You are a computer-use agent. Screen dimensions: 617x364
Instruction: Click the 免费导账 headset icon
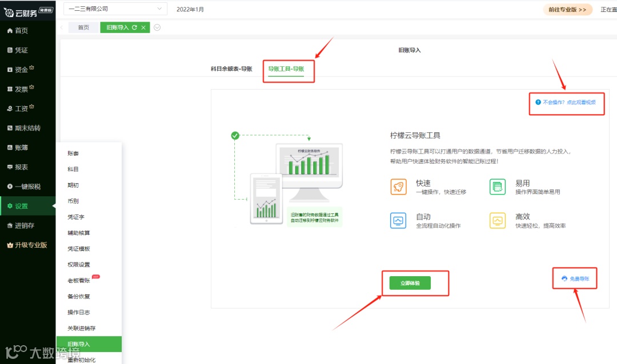[x=564, y=278]
